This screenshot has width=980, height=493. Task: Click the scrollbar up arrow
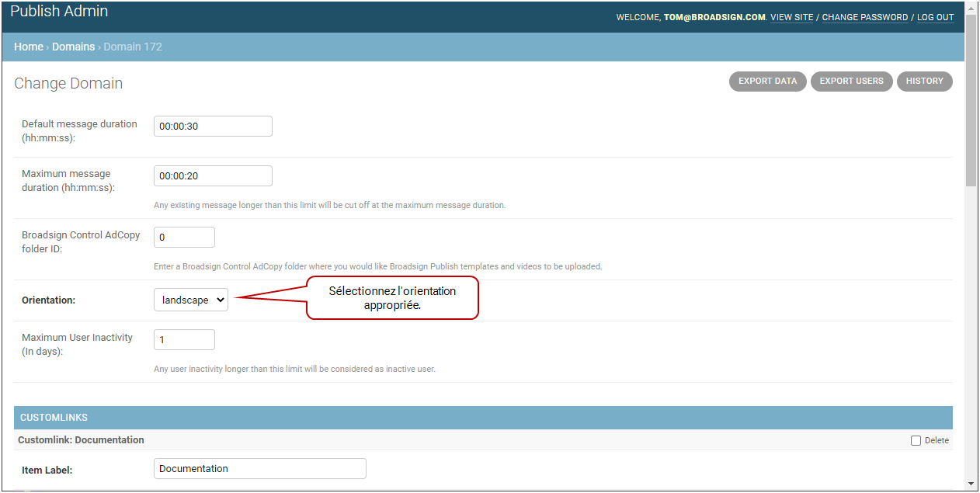click(x=971, y=8)
